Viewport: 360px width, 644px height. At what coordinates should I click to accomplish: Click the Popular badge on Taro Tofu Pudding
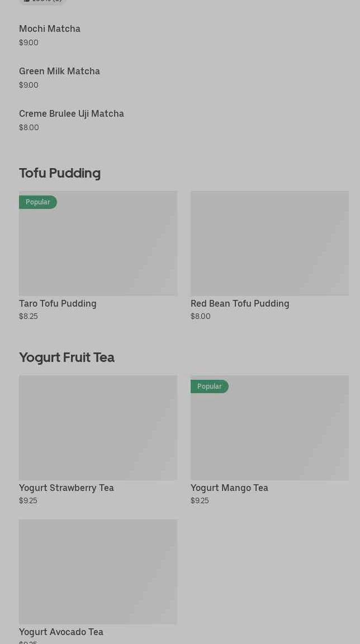[37, 202]
